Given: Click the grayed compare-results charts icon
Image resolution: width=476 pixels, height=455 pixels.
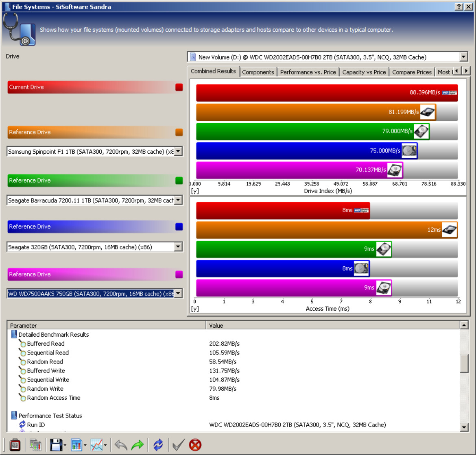Looking at the screenshot, I should tap(35, 445).
